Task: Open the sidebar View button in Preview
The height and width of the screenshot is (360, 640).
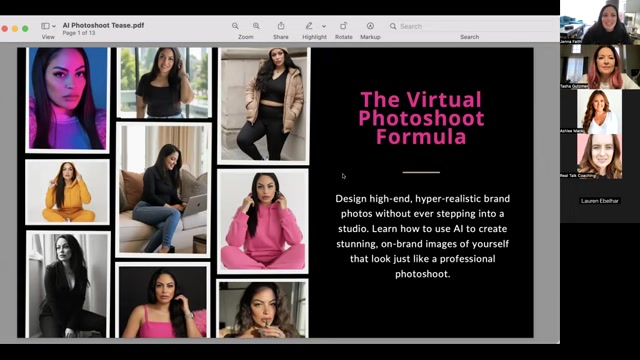Action: pos(45,26)
